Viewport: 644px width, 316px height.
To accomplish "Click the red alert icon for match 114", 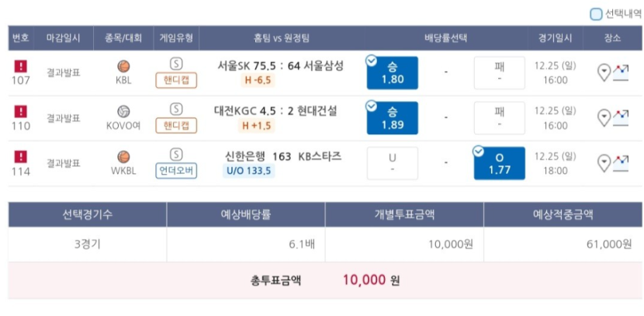I will pyautogui.click(x=20, y=157).
